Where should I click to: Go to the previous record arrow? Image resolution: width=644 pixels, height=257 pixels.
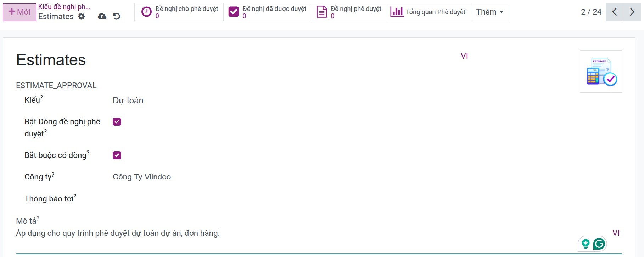click(615, 12)
